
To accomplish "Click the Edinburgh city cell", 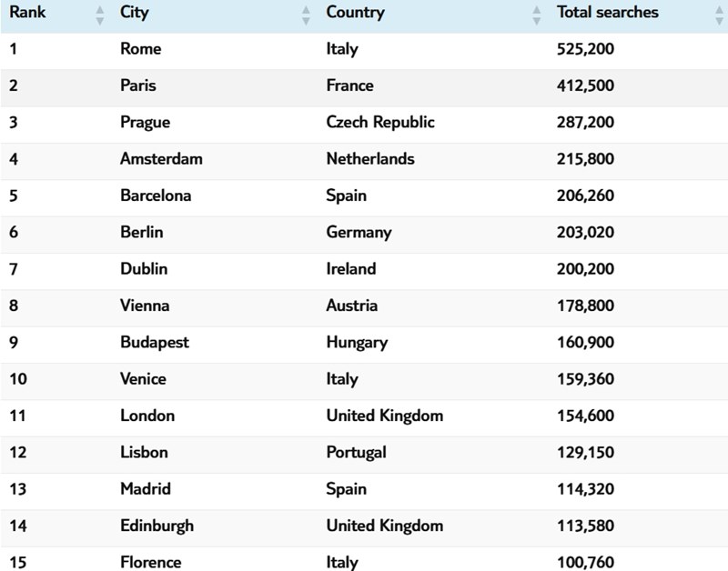I will [157, 526].
